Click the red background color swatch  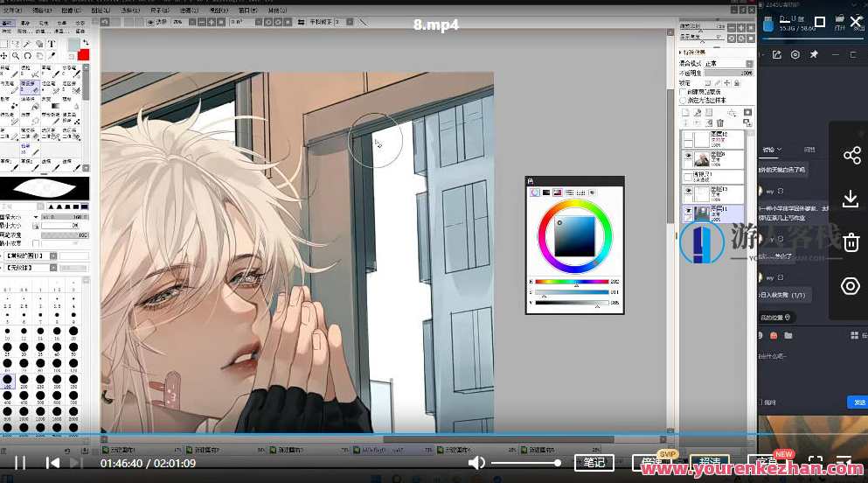tap(84, 55)
